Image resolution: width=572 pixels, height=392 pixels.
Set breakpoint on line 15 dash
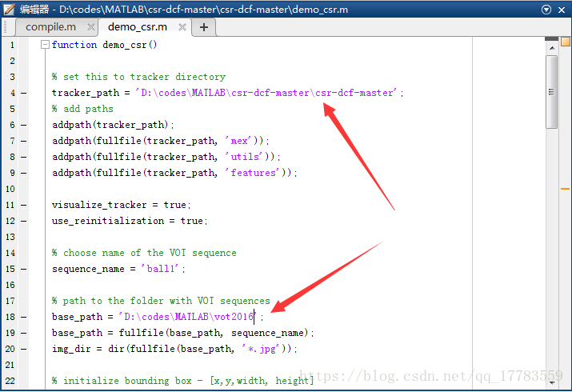[x=23, y=269]
